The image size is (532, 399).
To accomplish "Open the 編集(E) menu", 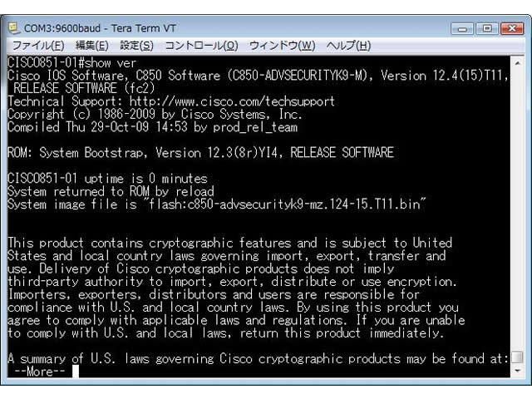I will (92, 46).
